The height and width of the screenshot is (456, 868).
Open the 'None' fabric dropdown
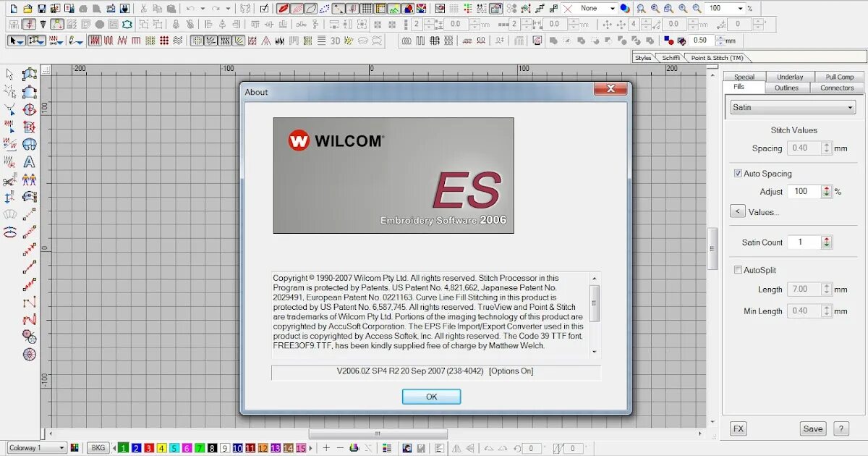pyautogui.click(x=612, y=8)
